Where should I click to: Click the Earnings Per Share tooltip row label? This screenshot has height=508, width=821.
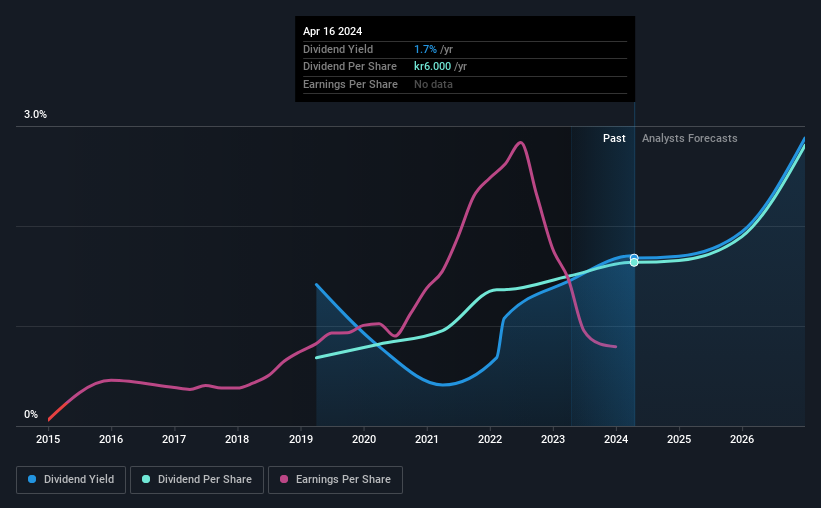coord(350,84)
